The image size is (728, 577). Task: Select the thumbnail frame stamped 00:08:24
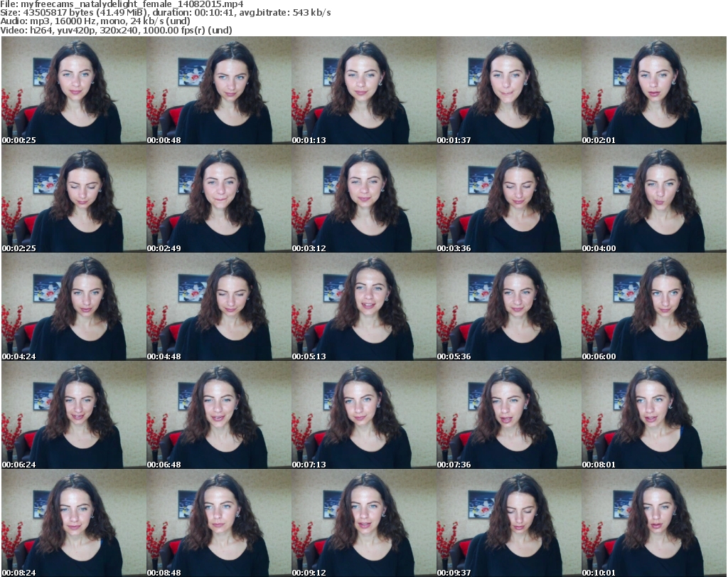74,523
